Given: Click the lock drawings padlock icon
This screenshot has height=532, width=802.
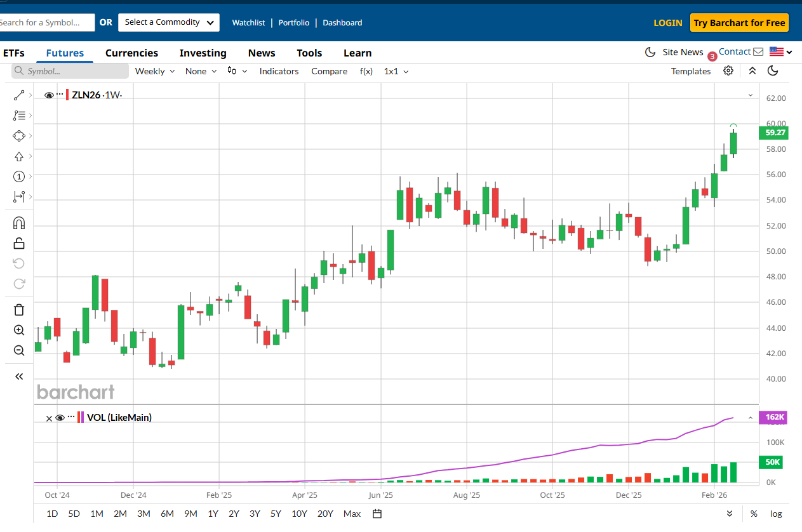Looking at the screenshot, I should pos(19,243).
